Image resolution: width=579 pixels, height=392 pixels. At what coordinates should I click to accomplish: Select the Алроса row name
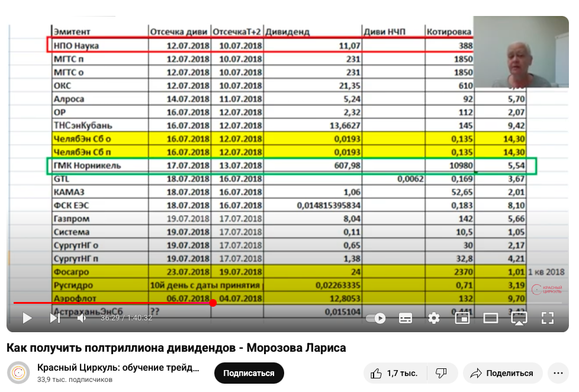69,99
